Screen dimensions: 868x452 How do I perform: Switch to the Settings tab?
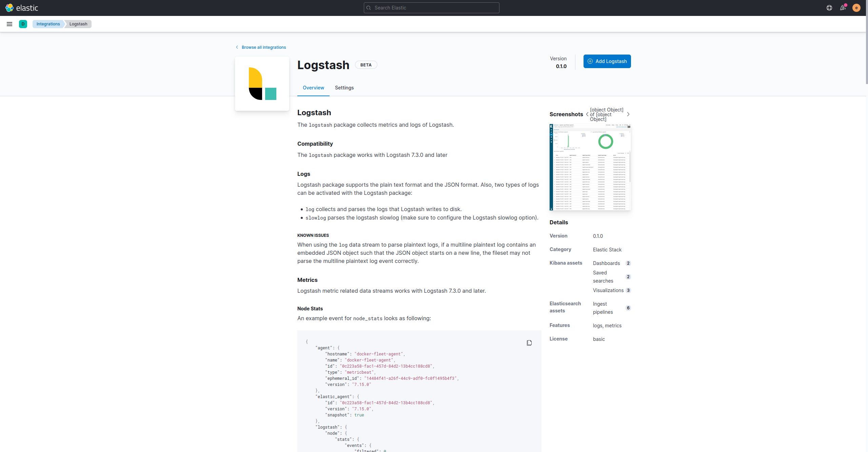[x=344, y=88]
